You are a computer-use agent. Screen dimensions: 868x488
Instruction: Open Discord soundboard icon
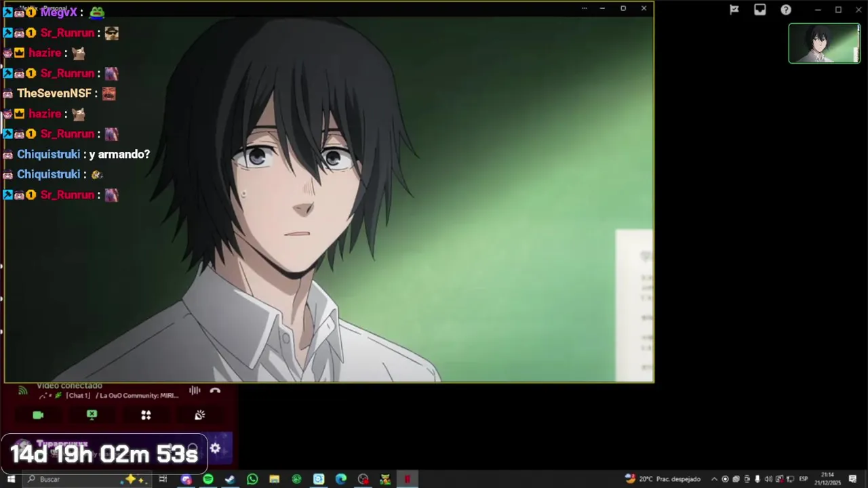[x=199, y=415]
